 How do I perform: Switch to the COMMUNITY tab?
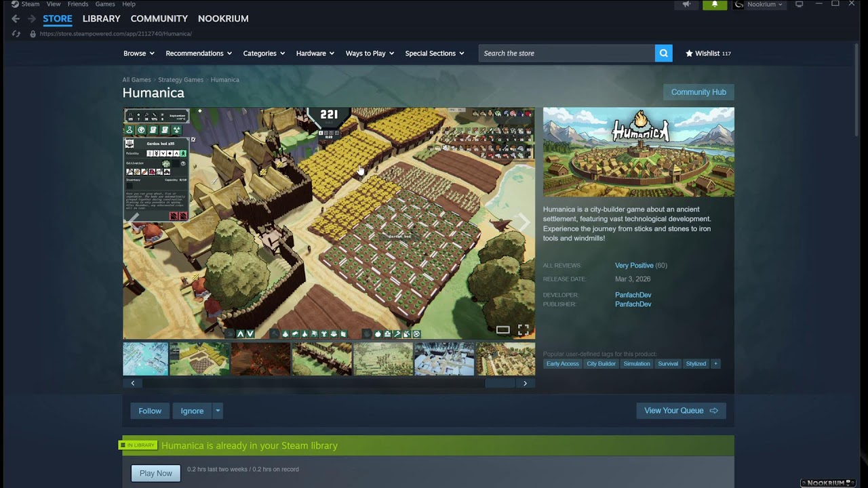pyautogui.click(x=159, y=19)
